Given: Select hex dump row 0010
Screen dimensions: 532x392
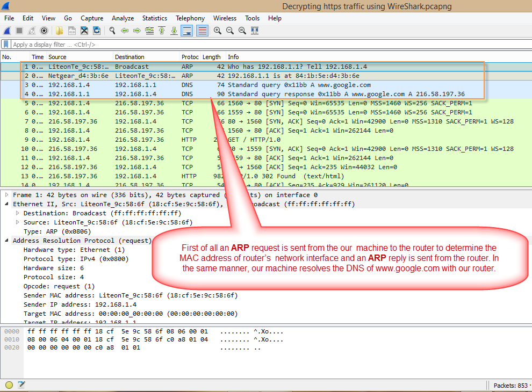Looking at the screenshot, I should click(x=143, y=340).
